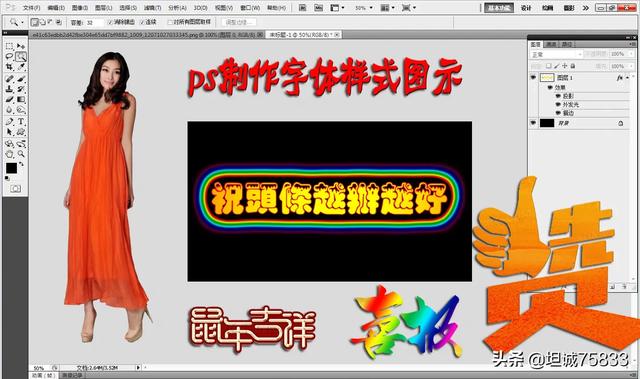
Task: Hide the 背景 layer using its eye
Action: click(x=533, y=123)
